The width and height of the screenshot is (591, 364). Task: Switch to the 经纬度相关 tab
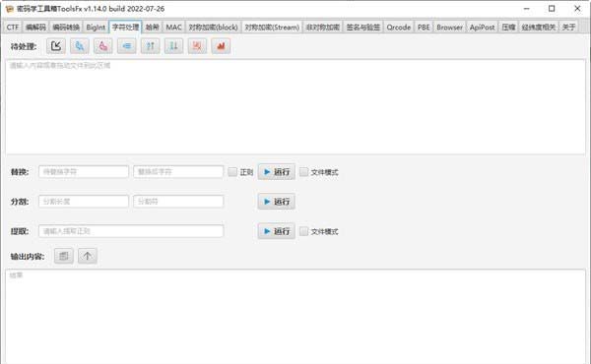[x=539, y=28]
